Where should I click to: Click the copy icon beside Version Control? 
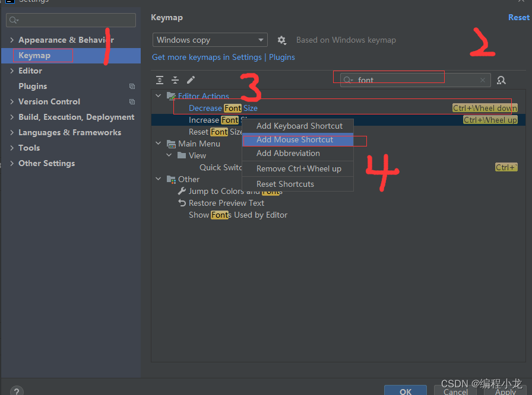pyautogui.click(x=132, y=101)
